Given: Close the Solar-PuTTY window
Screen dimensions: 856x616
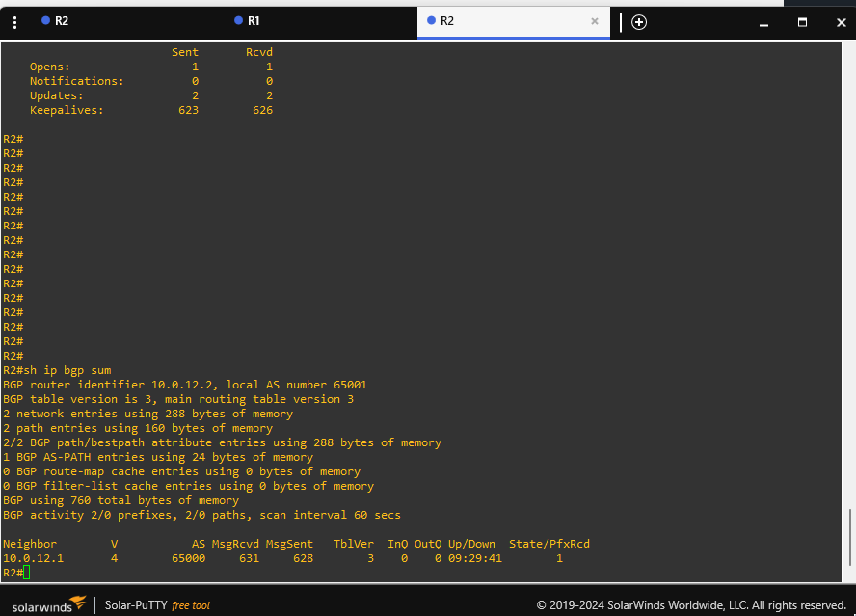Looking at the screenshot, I should coord(841,22).
